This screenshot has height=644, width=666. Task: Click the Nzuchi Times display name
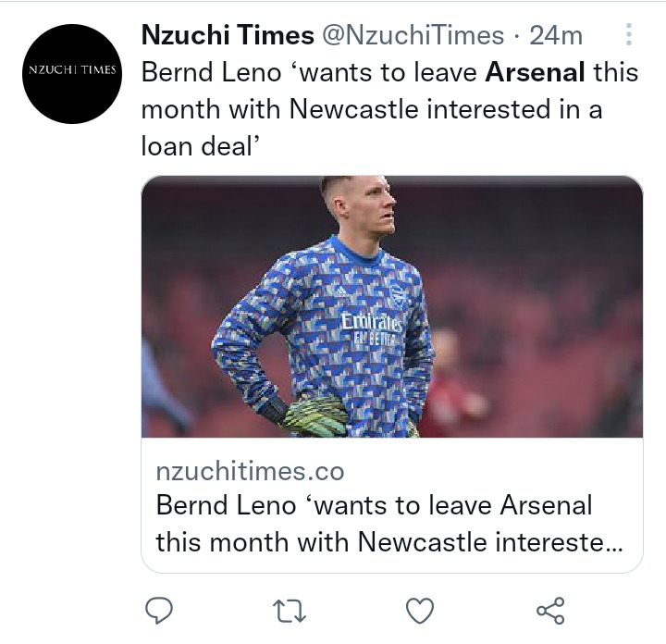point(228,35)
